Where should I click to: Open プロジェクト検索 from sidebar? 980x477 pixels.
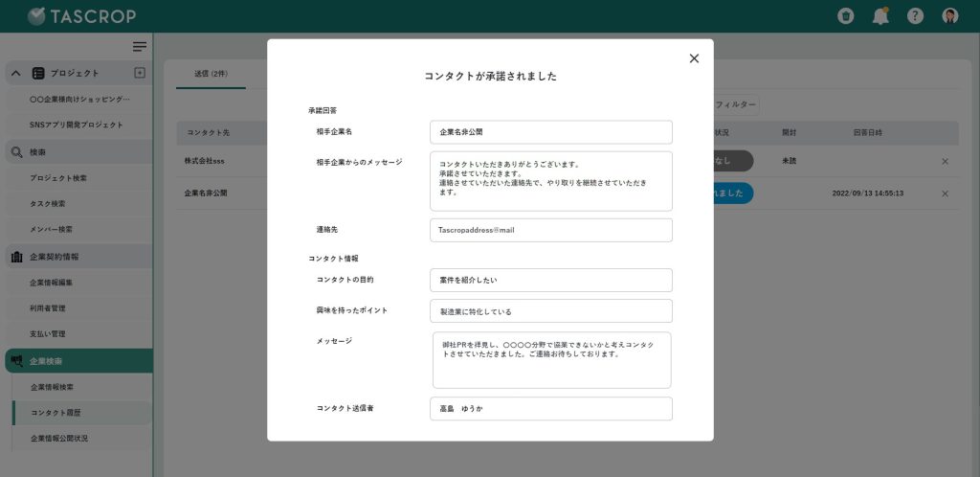(59, 178)
